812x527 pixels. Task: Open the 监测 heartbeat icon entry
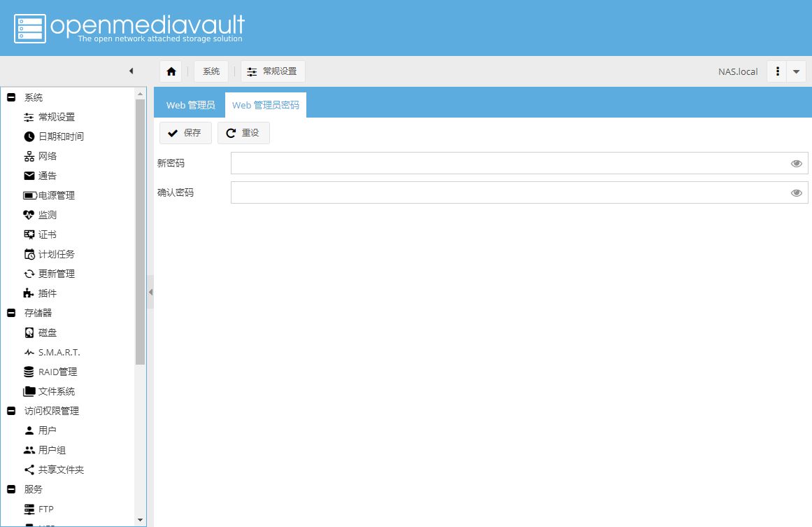click(41, 215)
